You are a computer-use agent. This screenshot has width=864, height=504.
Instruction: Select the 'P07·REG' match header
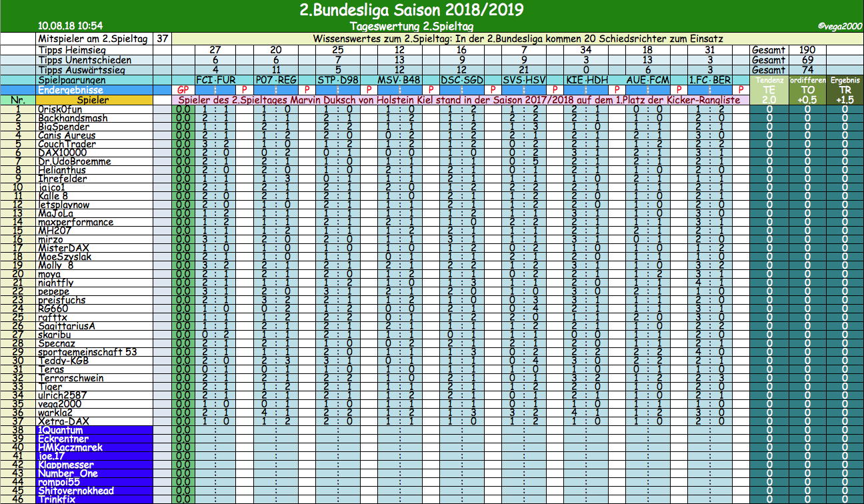tap(276, 79)
